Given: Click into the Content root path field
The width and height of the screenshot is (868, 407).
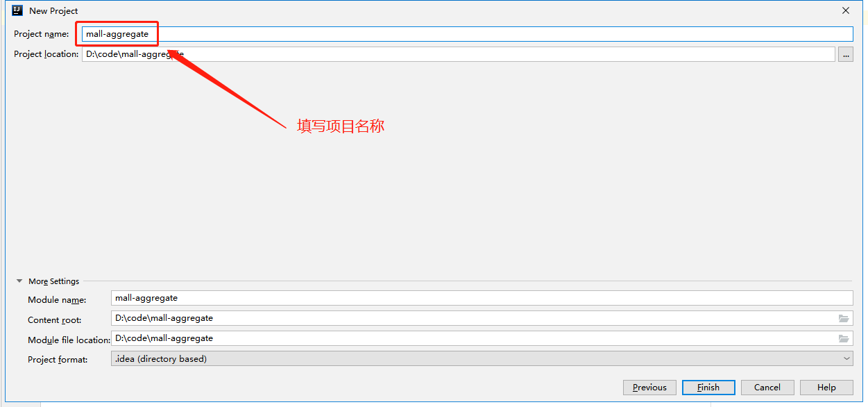Looking at the screenshot, I should pyautogui.click(x=482, y=318).
